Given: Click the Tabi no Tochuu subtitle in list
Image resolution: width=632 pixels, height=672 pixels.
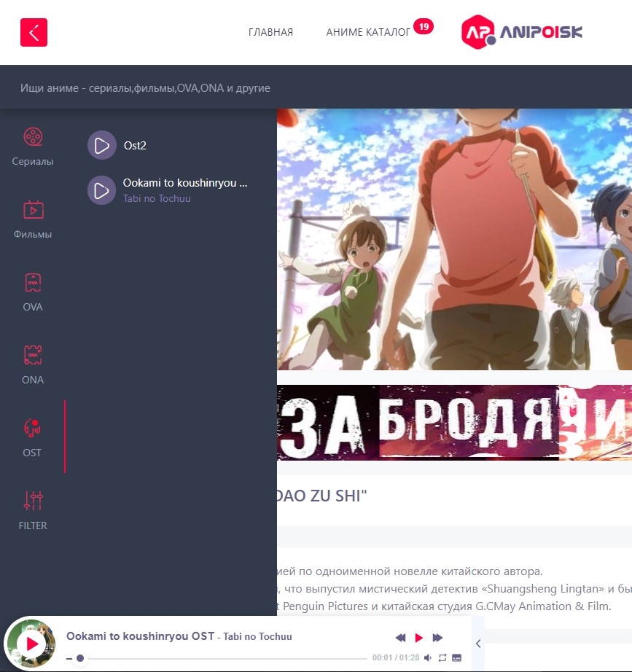Looking at the screenshot, I should click(x=157, y=198).
